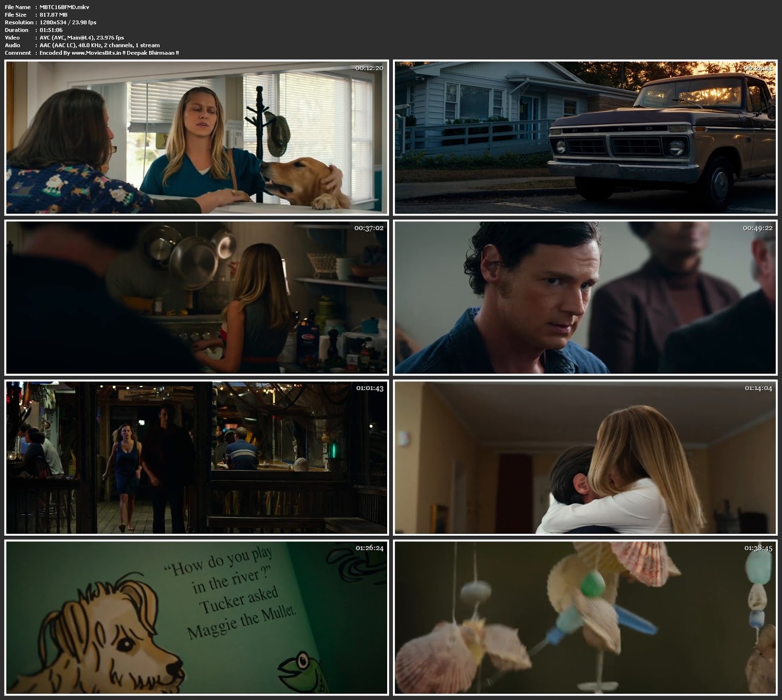Click the 00:37:02 timestamp label

point(369,228)
